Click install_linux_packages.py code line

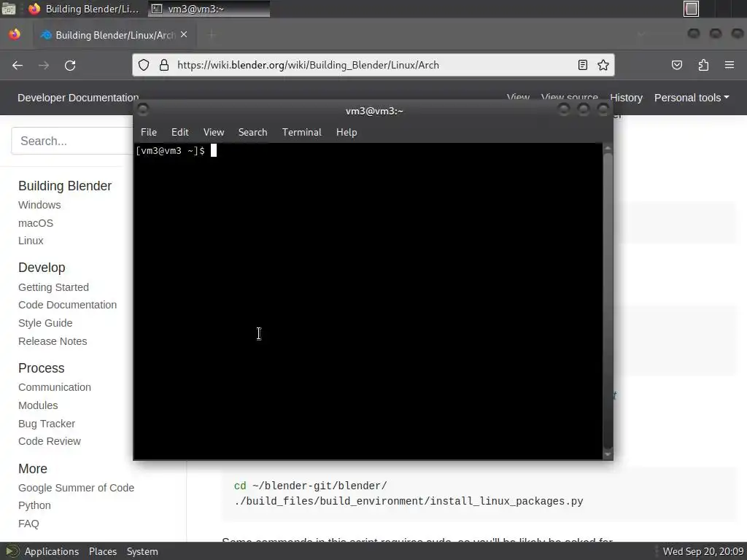[x=409, y=501]
